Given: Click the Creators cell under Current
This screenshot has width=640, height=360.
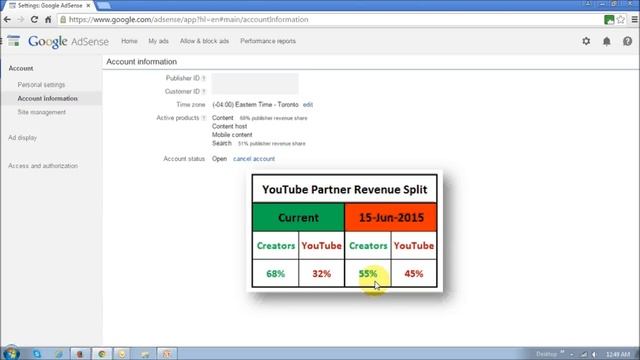Looking at the screenshot, I should 276,246.
